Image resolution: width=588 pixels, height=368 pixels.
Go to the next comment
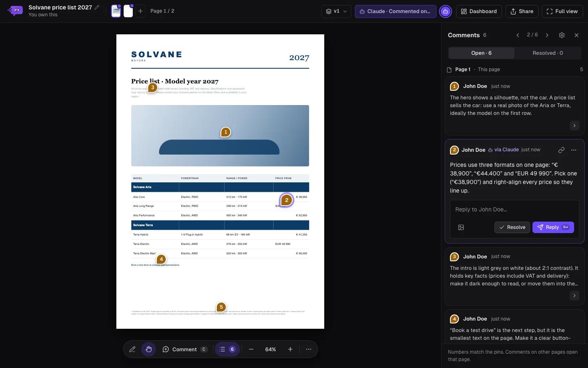tap(547, 35)
